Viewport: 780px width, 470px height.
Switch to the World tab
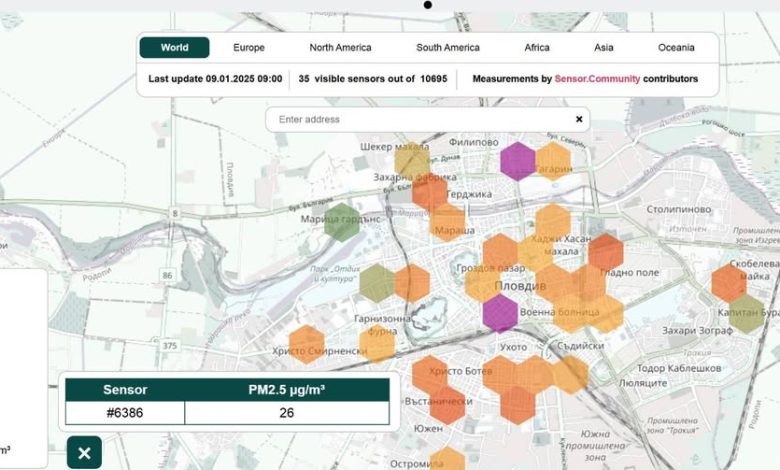pyautogui.click(x=174, y=47)
